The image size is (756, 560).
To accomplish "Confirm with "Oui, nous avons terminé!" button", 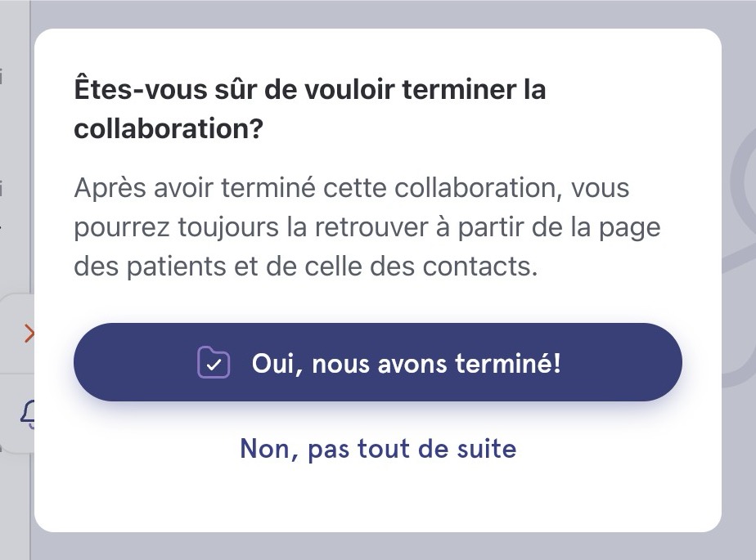I will coord(377,362).
